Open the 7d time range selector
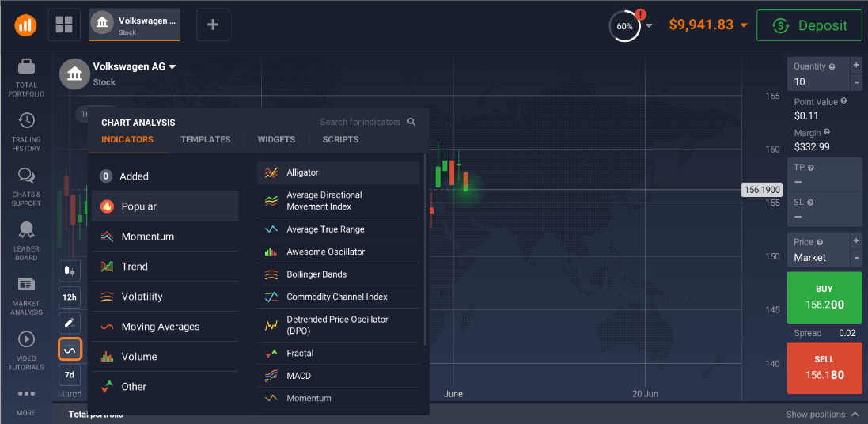Viewport: 868px width, 424px height. [70, 375]
